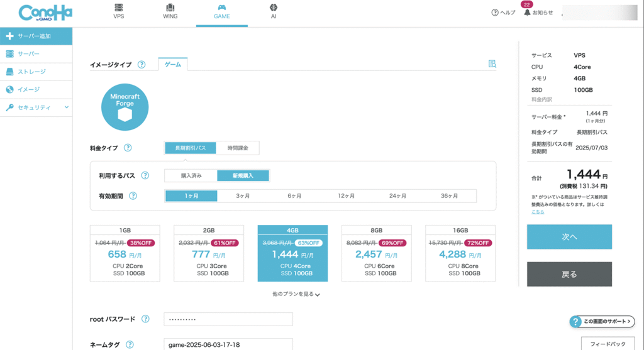Click サーバー追加 in sidebar
The width and height of the screenshot is (644, 350).
tap(36, 36)
